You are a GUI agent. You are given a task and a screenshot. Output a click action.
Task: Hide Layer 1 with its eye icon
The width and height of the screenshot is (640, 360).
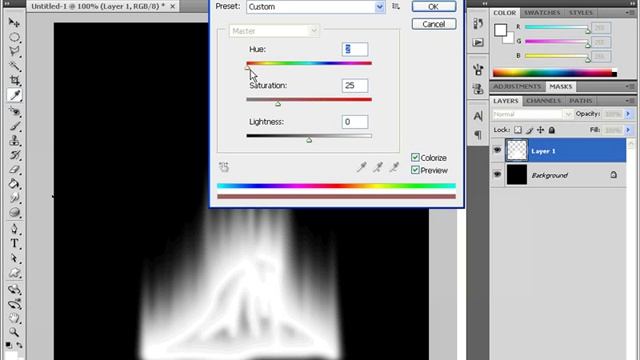click(497, 150)
